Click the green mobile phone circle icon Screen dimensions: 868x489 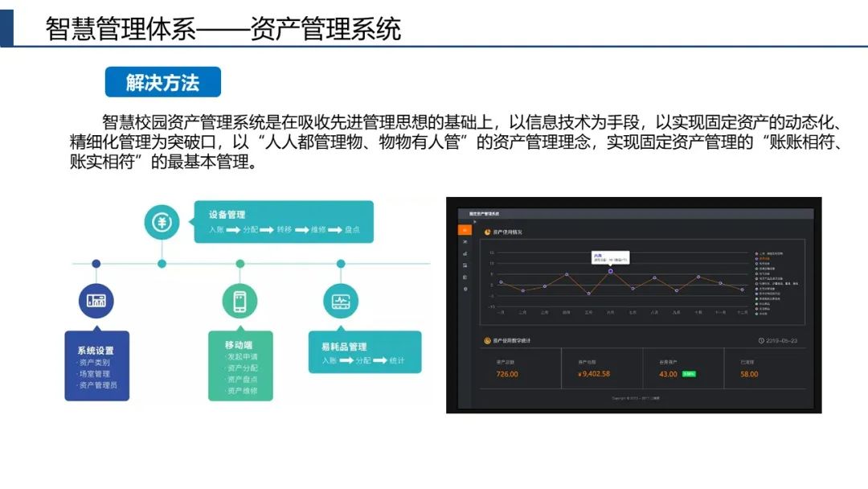[240, 302]
